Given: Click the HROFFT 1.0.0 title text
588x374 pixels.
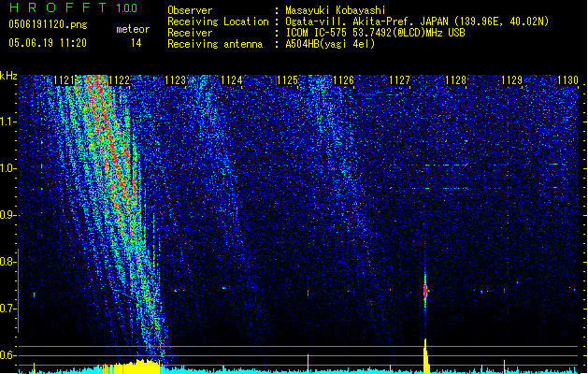Looking at the screenshot, I should [x=73, y=7].
